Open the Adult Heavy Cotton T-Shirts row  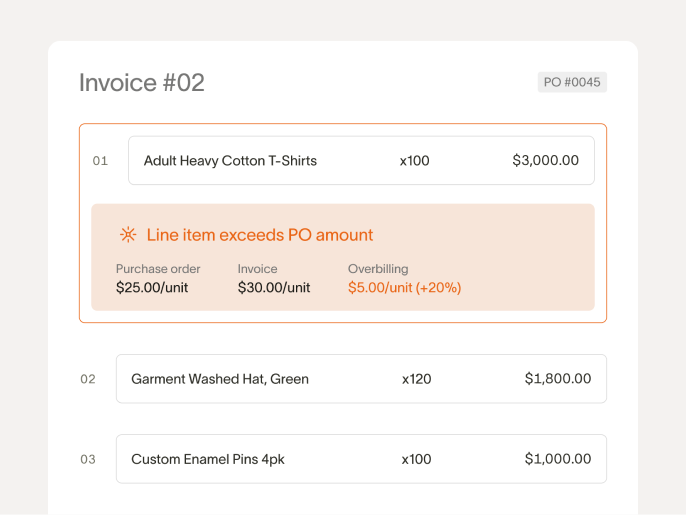[361, 161]
